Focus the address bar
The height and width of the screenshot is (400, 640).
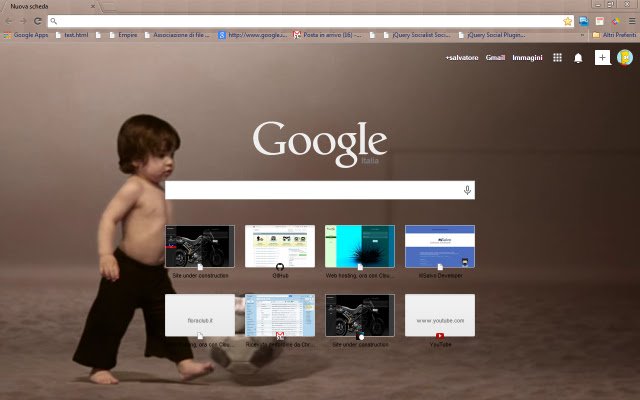[310, 21]
